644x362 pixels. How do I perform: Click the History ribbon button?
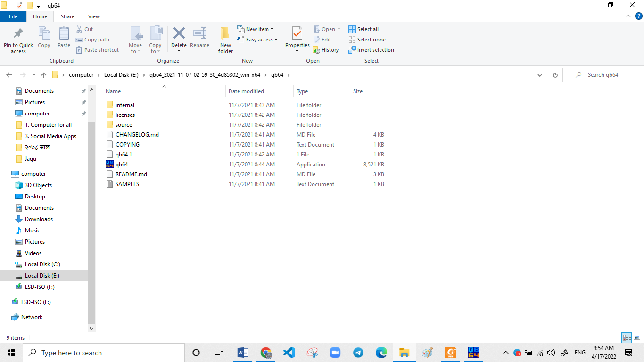[326, 50]
